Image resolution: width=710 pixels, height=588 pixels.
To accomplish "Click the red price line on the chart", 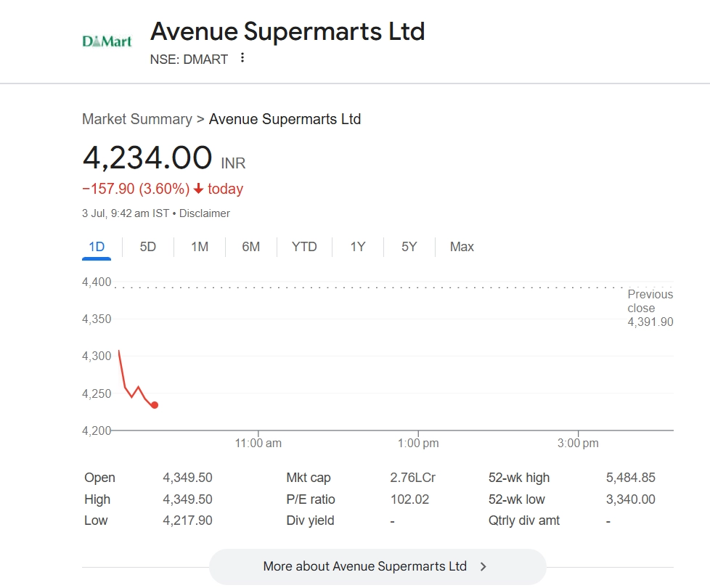I will coord(122,375).
